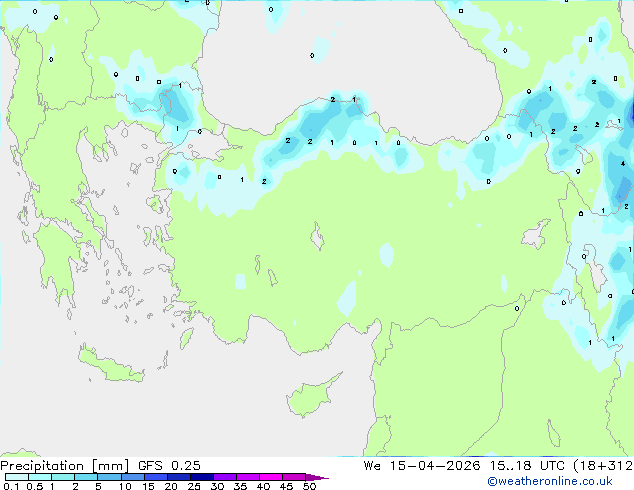The width and height of the screenshot is (634, 490).
Task: Click the 25–30 mm dark navy swatch
Action: click(202, 477)
